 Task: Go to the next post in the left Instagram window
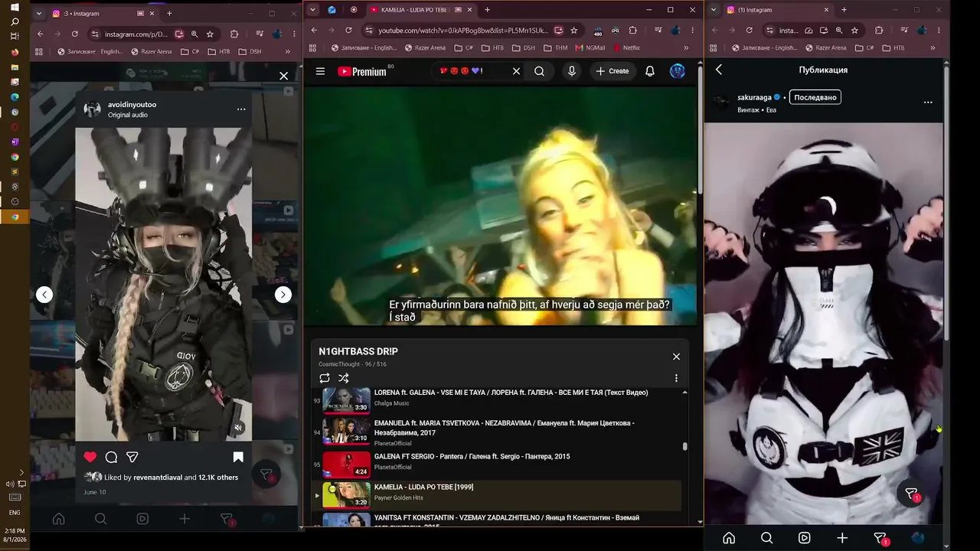coord(283,295)
